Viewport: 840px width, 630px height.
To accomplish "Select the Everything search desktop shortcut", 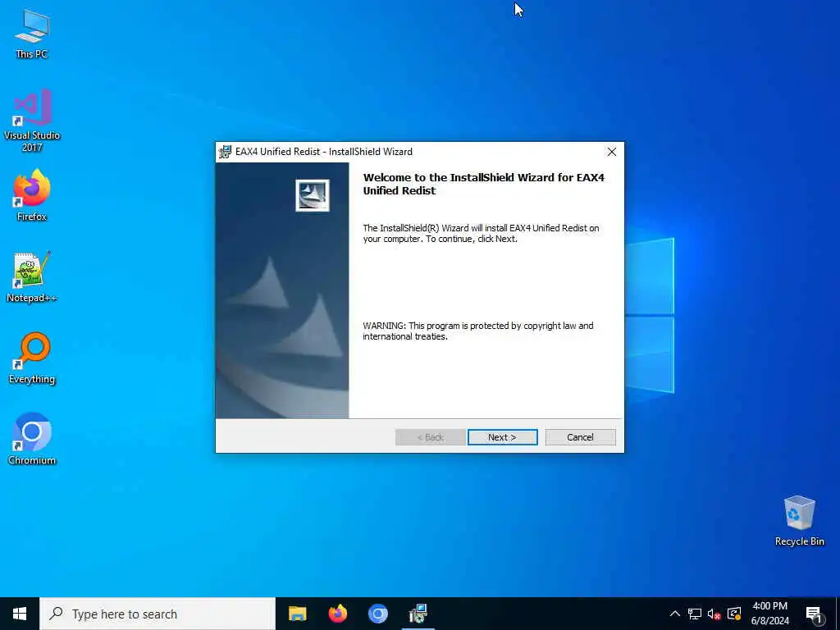I will [32, 358].
